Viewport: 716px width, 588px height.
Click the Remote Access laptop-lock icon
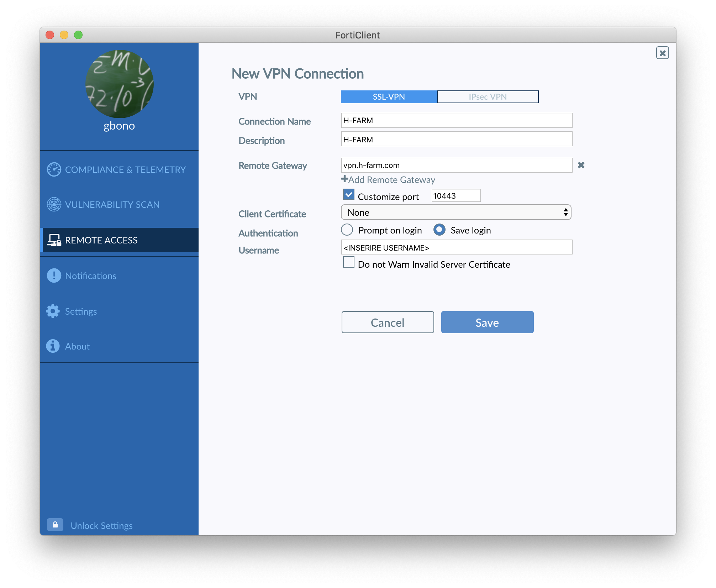point(54,240)
